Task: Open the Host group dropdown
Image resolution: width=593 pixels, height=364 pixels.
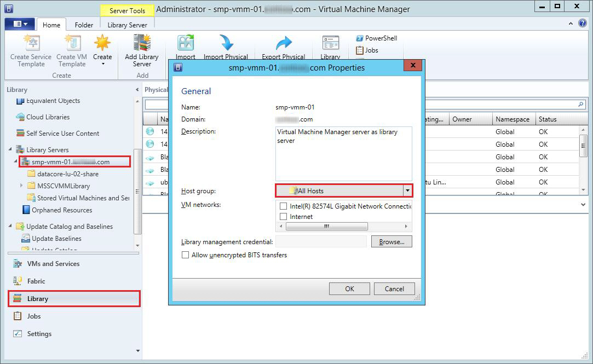Action: click(x=407, y=190)
